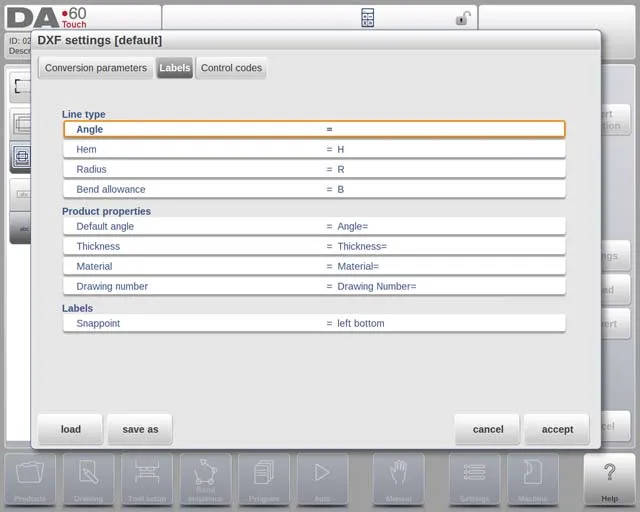Select the Labels tab
The image size is (640, 512).
tap(174, 68)
